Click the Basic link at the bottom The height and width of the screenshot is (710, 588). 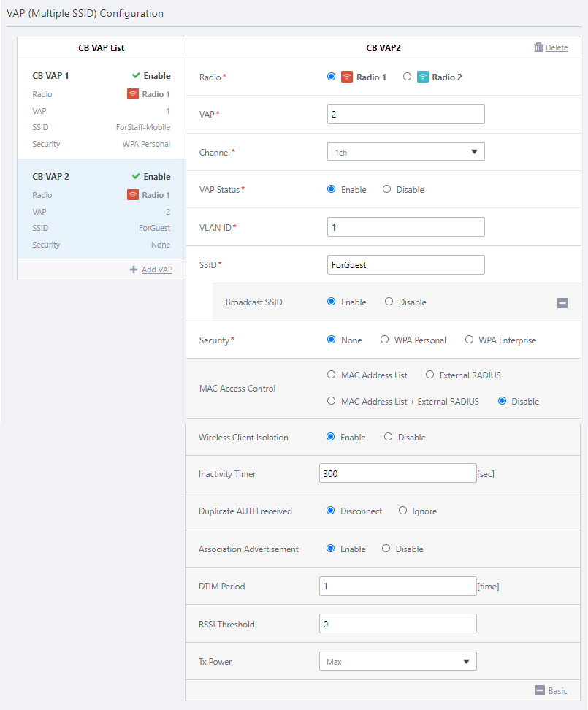click(557, 690)
